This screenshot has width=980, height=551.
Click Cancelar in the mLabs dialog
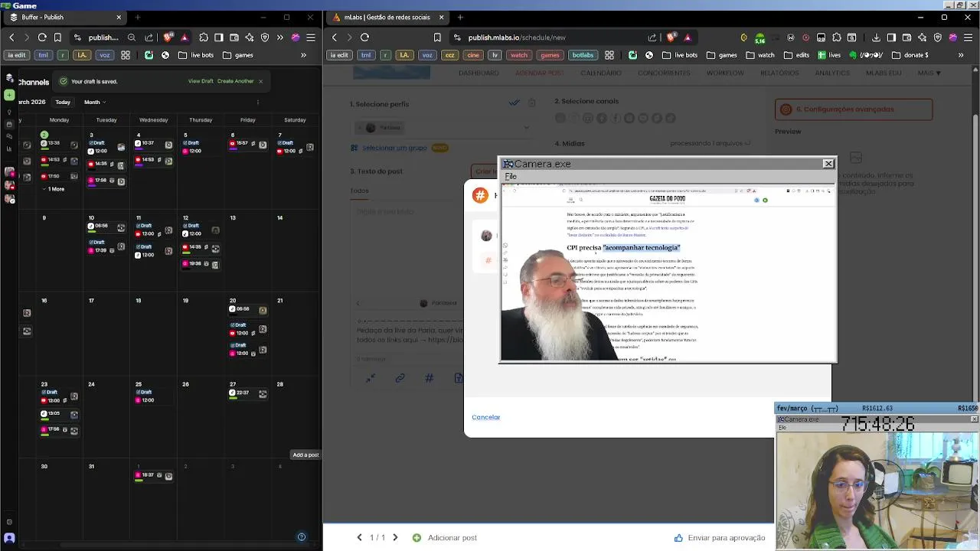486,417
